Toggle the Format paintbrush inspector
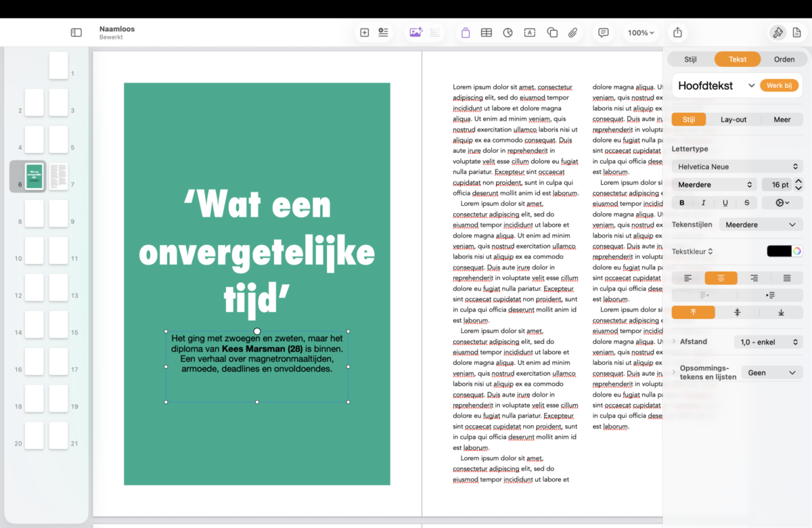This screenshot has height=528, width=812. tap(777, 32)
